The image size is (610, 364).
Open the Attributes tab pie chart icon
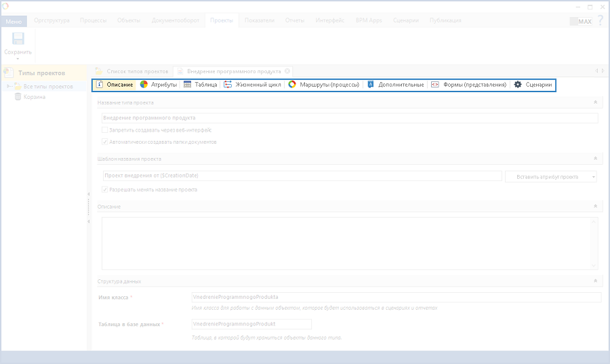(144, 85)
